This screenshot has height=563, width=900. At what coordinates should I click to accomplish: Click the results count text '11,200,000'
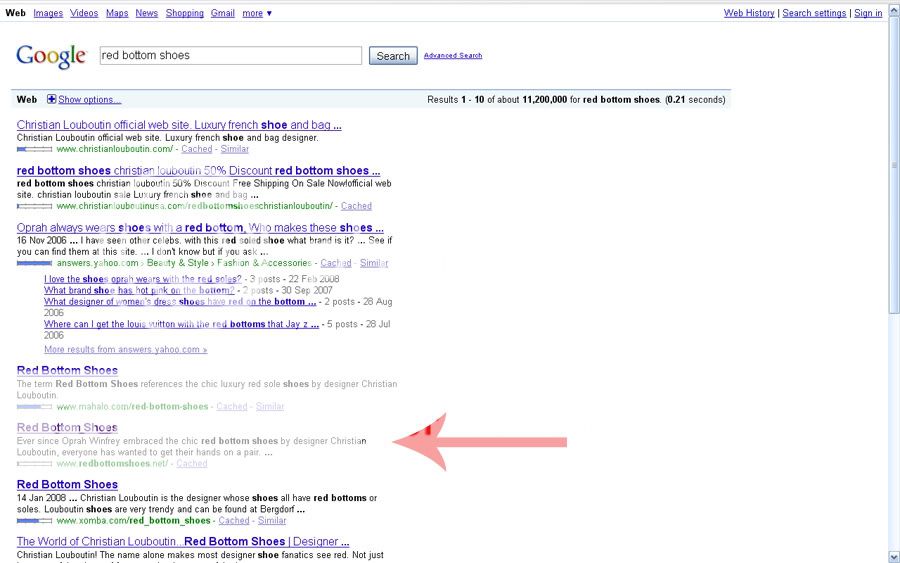[x=545, y=100]
